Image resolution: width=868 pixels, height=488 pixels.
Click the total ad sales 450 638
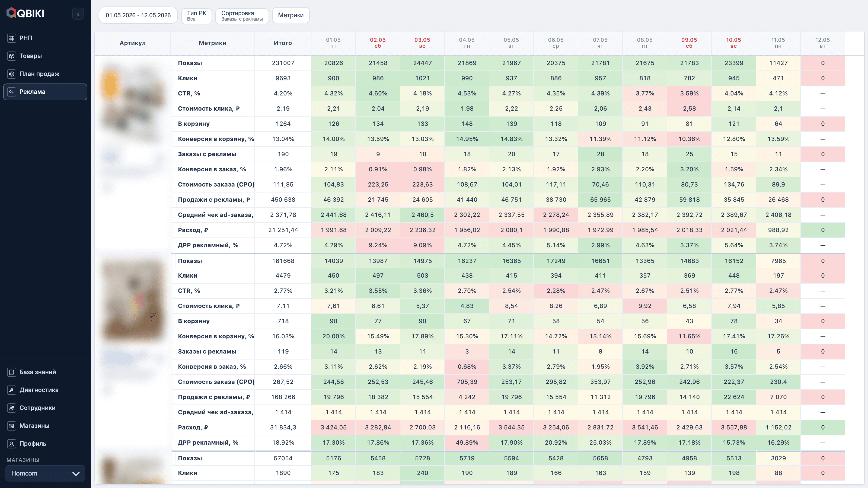pos(283,200)
